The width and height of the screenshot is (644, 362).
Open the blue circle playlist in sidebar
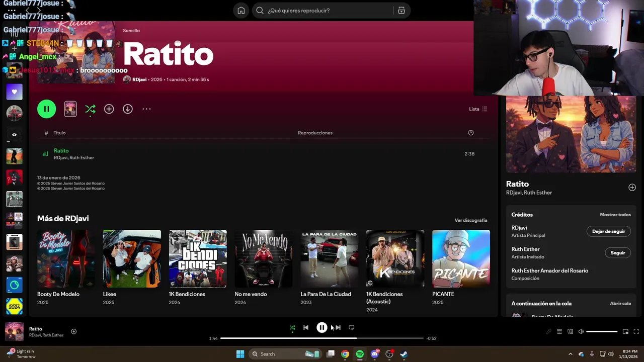14,285
